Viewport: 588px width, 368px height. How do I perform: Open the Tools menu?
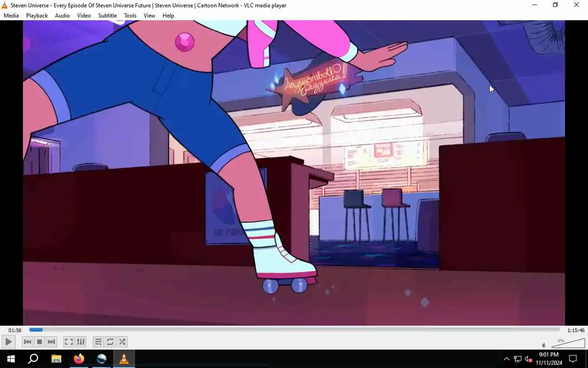point(130,16)
